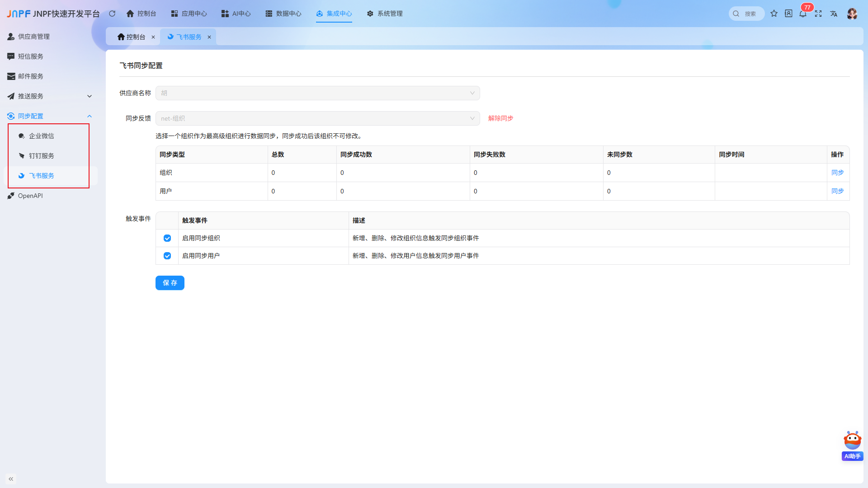
Task: Toggle the 启用同步组织 checkbox
Action: [x=167, y=238]
